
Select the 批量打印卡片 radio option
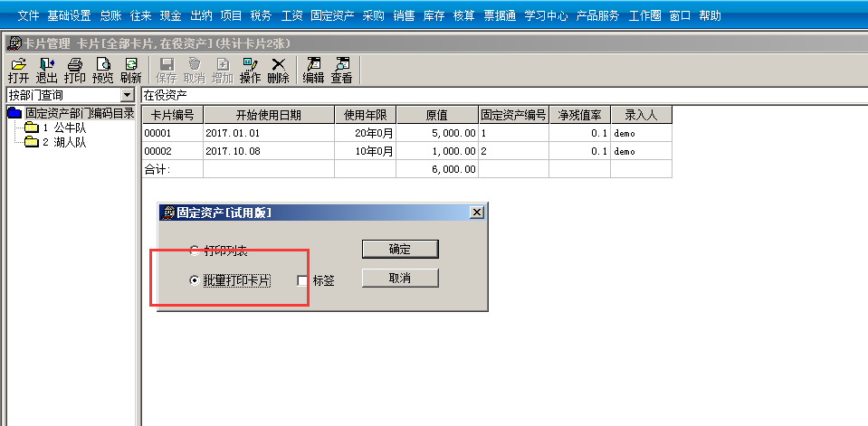[x=194, y=280]
